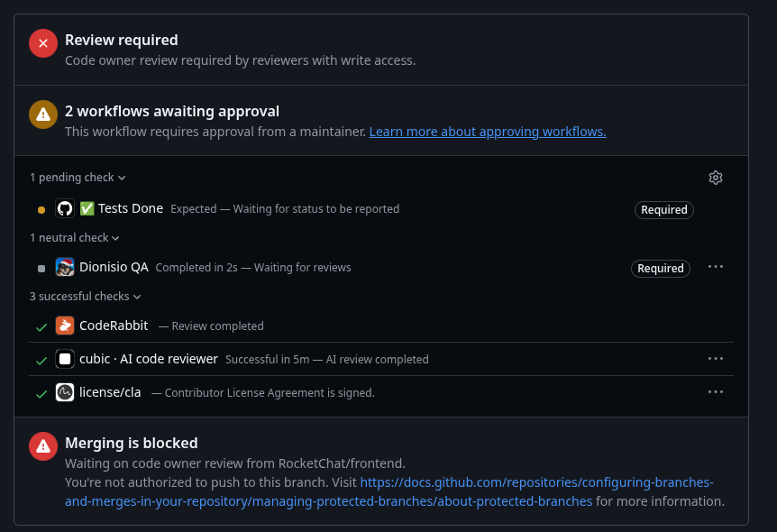Image resolution: width=777 pixels, height=532 pixels.
Task: Click the GitHub avatar beside Tests Done
Action: 65,208
